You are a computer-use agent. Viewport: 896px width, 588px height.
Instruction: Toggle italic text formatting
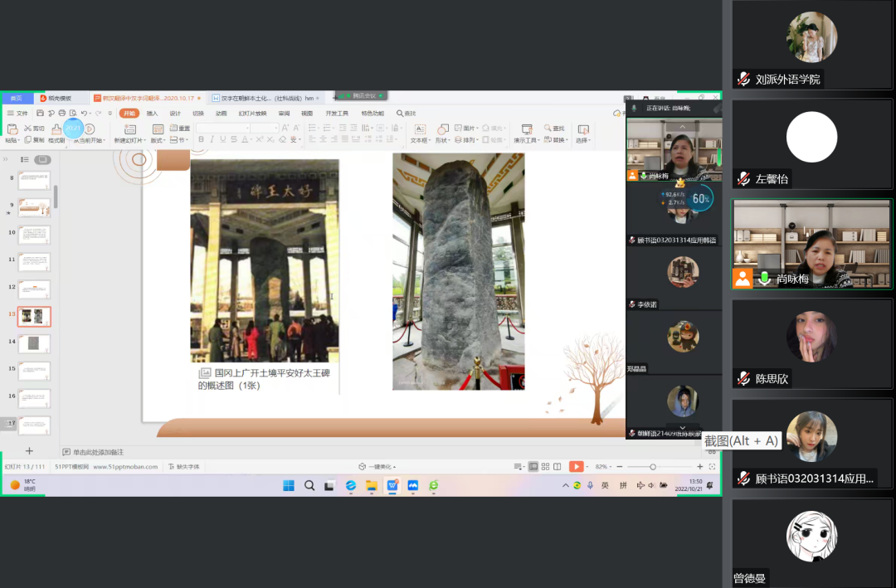[x=212, y=140]
